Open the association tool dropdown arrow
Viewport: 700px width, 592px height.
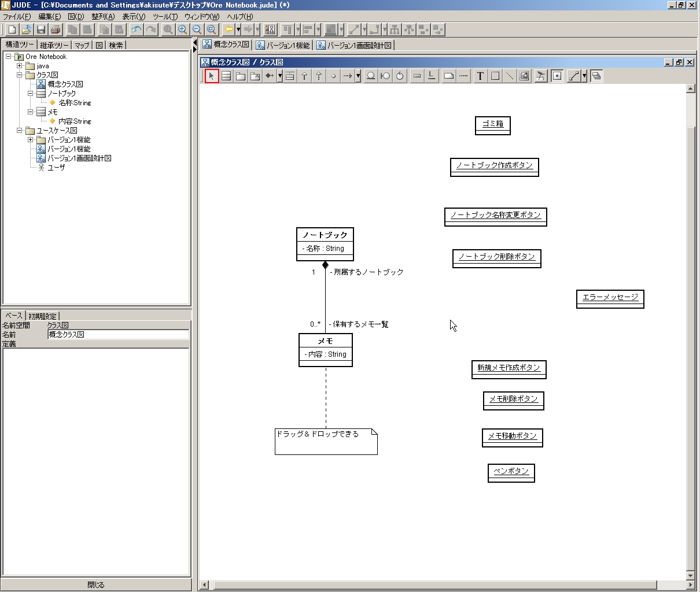pyautogui.click(x=280, y=76)
